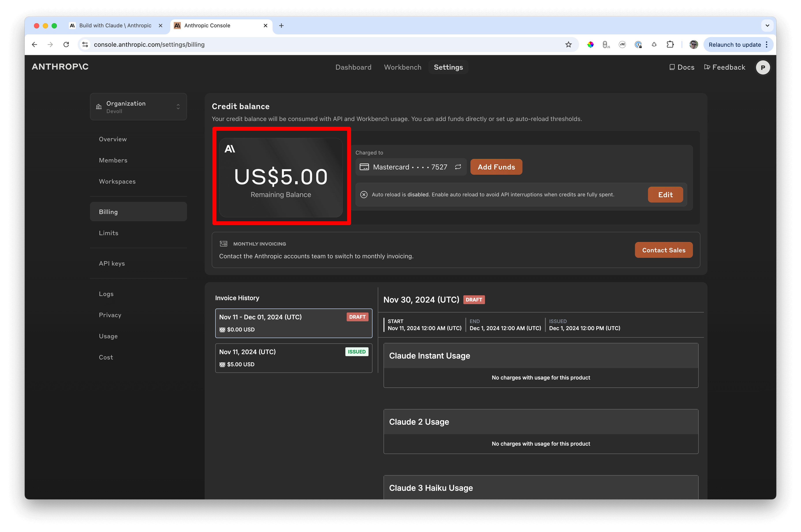
Task: Open Feedback link
Action: [x=725, y=67]
